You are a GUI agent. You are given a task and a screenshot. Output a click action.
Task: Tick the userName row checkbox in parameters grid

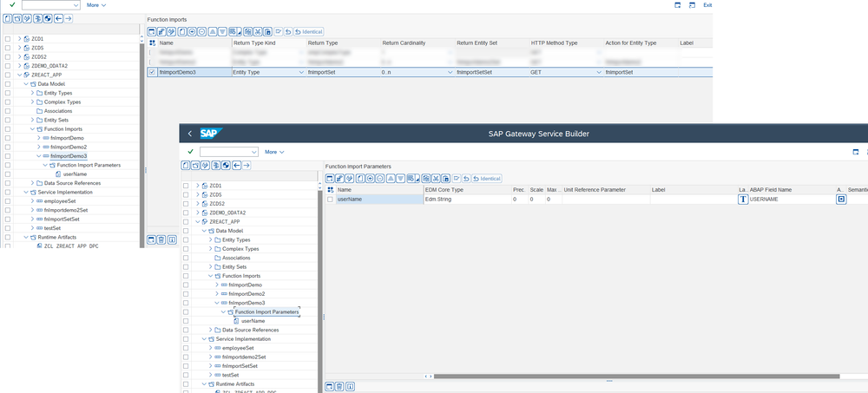point(330,200)
